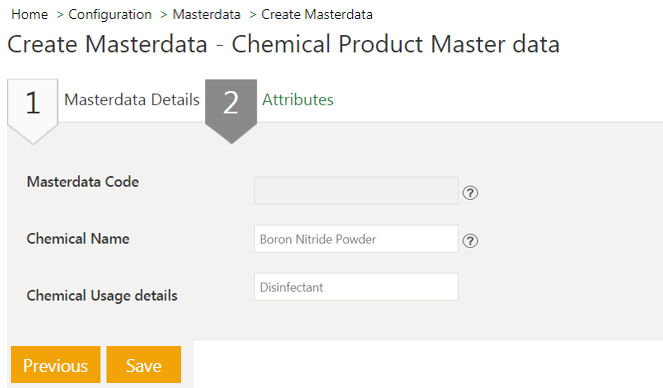Click the Previous button
Screen dimensions: 663x388
[56, 365]
